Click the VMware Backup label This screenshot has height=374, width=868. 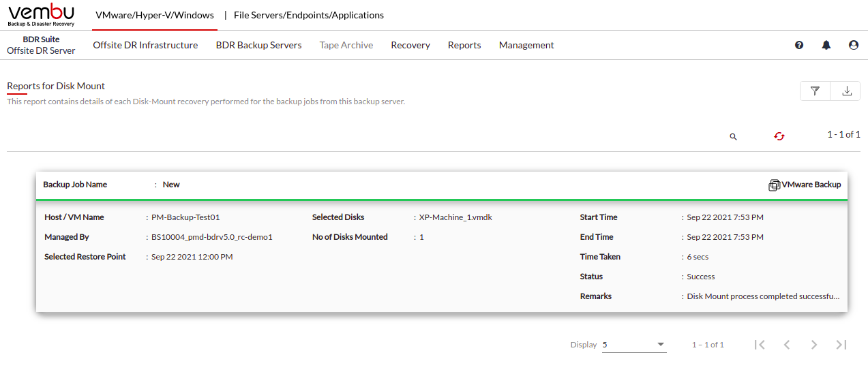(811, 185)
